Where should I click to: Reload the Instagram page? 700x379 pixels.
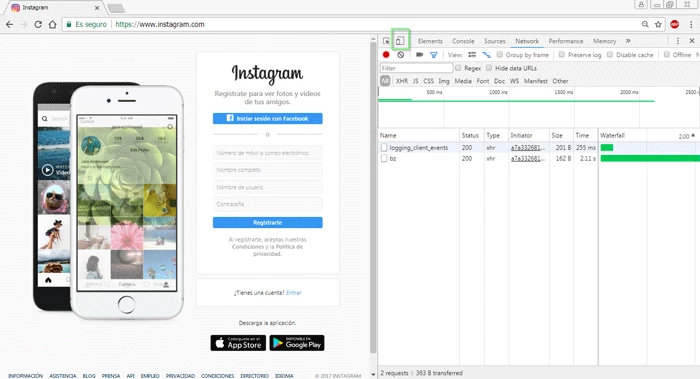coord(38,25)
